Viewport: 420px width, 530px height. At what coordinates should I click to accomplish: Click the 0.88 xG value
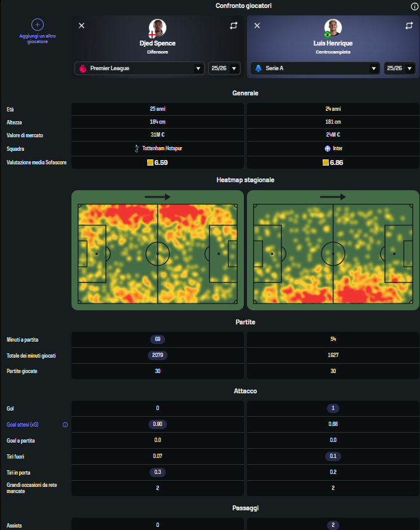pos(333,424)
